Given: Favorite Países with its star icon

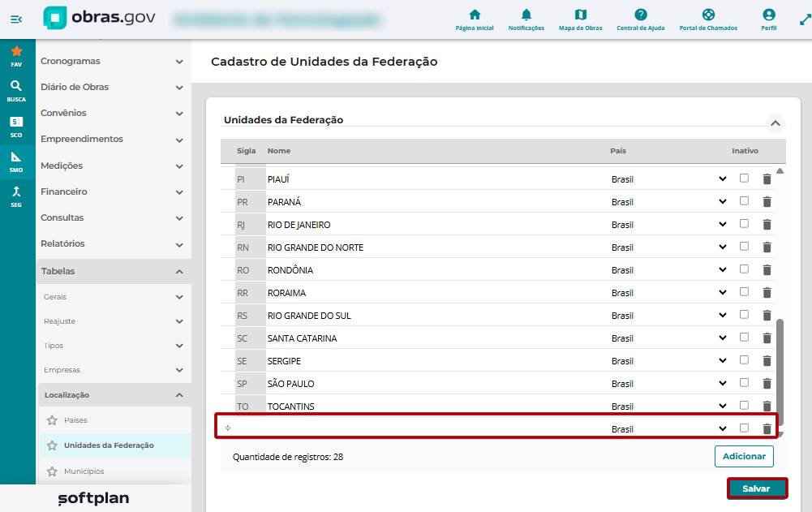Looking at the screenshot, I should tap(52, 420).
